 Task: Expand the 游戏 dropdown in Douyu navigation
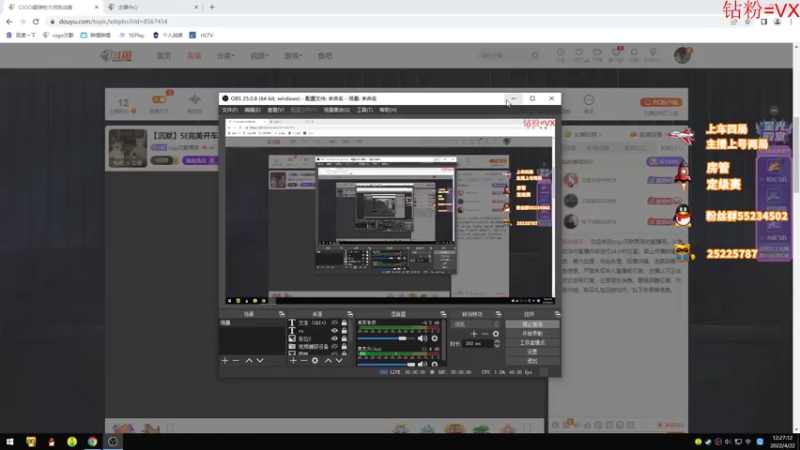coord(293,56)
